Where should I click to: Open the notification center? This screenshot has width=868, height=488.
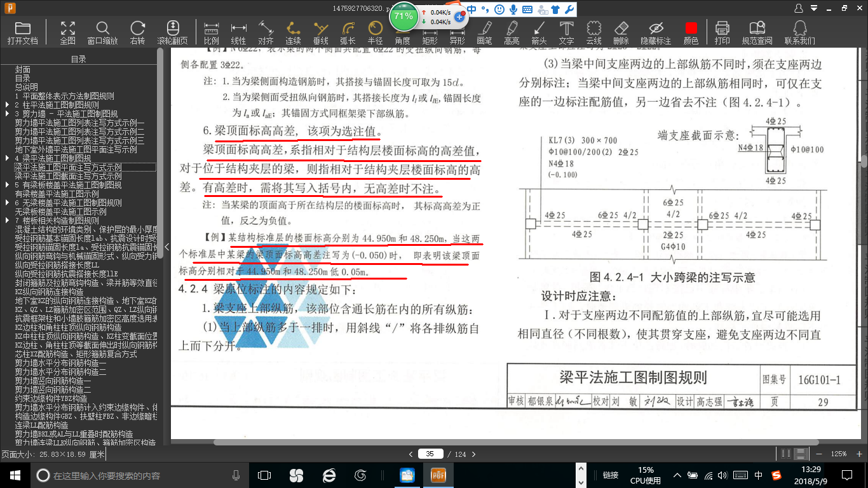(846, 475)
